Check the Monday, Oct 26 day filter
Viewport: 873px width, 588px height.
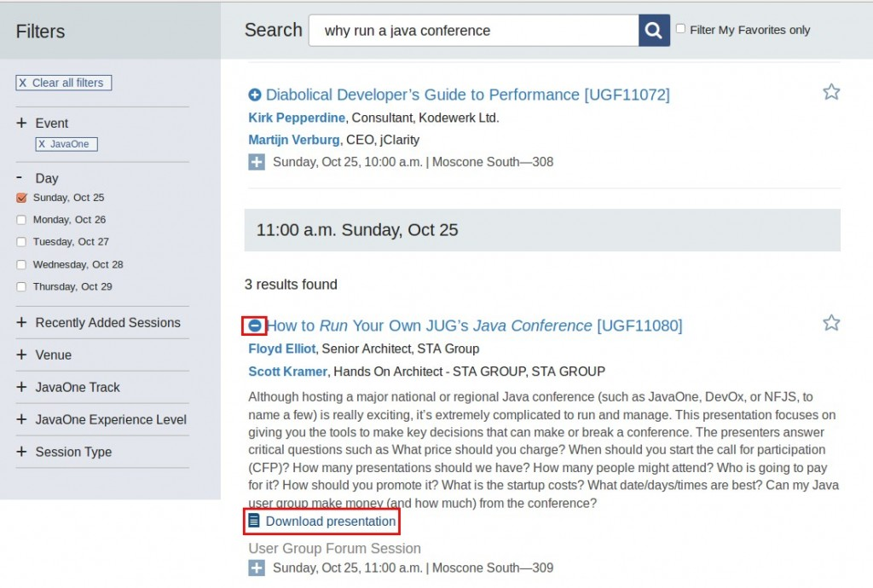click(x=21, y=220)
